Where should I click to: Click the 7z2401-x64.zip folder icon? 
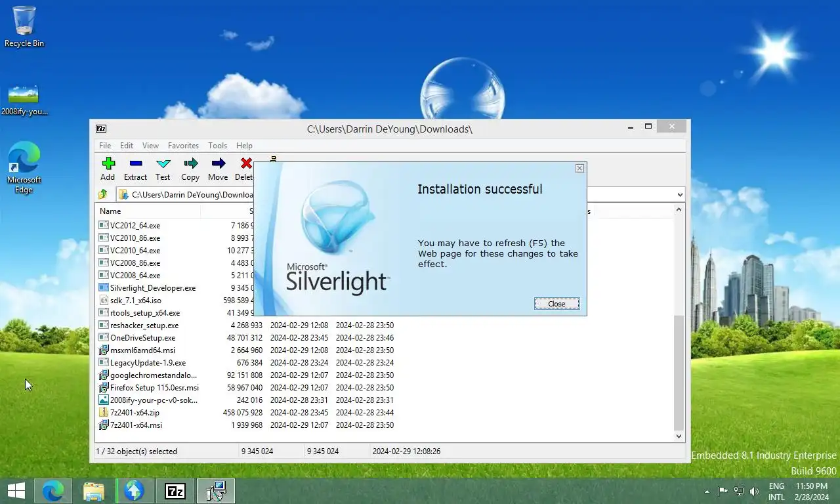click(103, 412)
